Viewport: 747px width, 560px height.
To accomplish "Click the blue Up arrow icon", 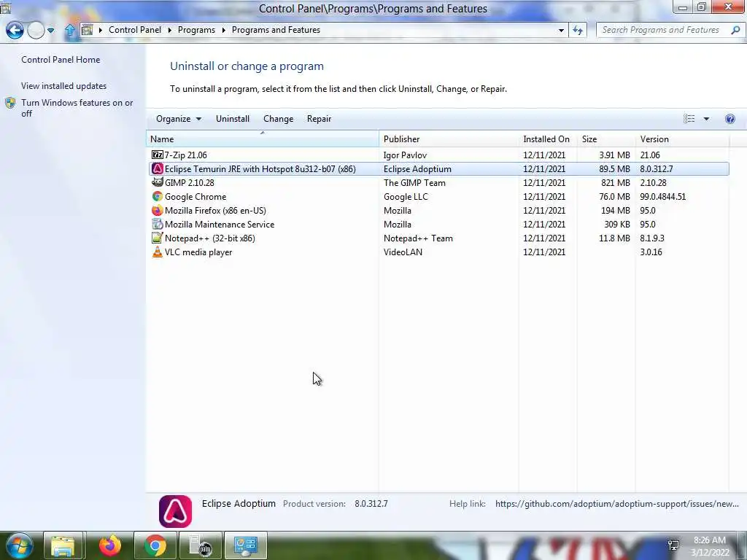I will click(69, 30).
